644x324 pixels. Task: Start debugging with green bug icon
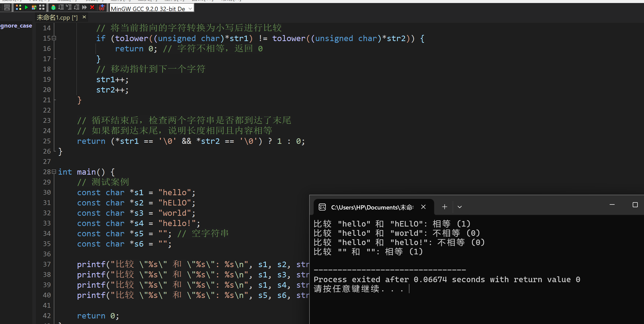[53, 8]
